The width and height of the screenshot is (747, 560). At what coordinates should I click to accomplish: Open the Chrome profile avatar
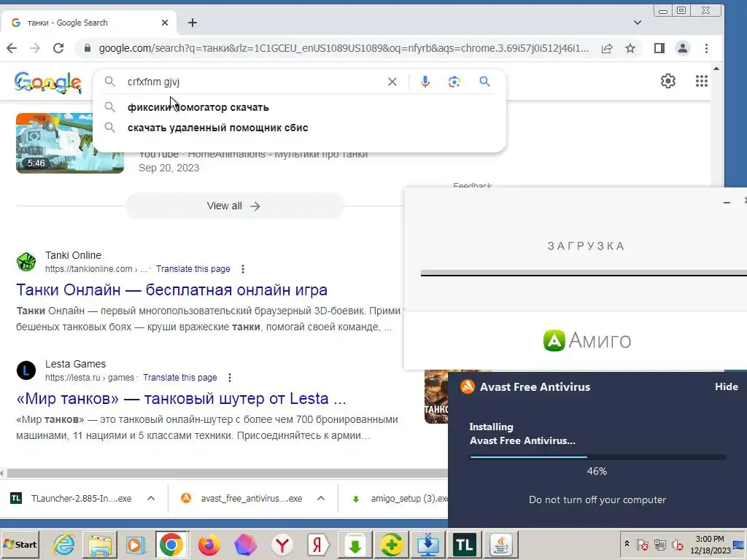683,48
